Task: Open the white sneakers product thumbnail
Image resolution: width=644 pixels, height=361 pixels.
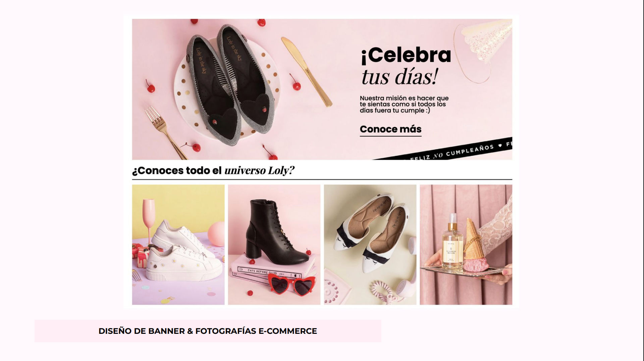Action: click(x=178, y=245)
